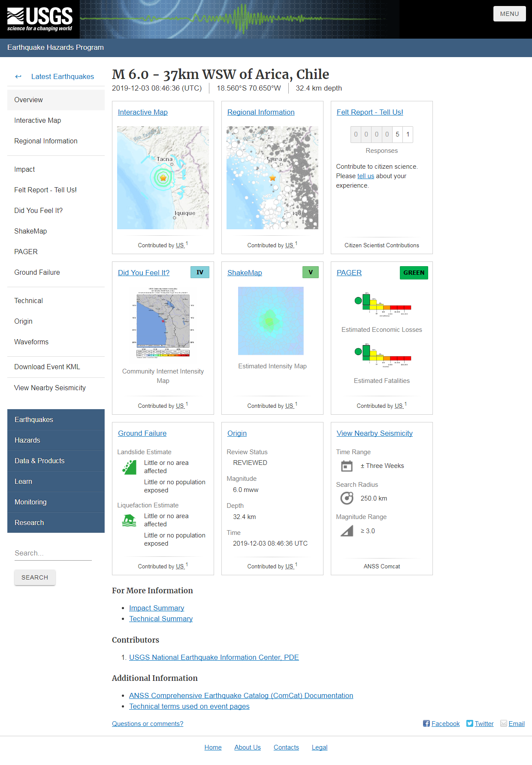Open ANSS ComCat Documentation link
The height and width of the screenshot is (765, 532).
point(241,695)
